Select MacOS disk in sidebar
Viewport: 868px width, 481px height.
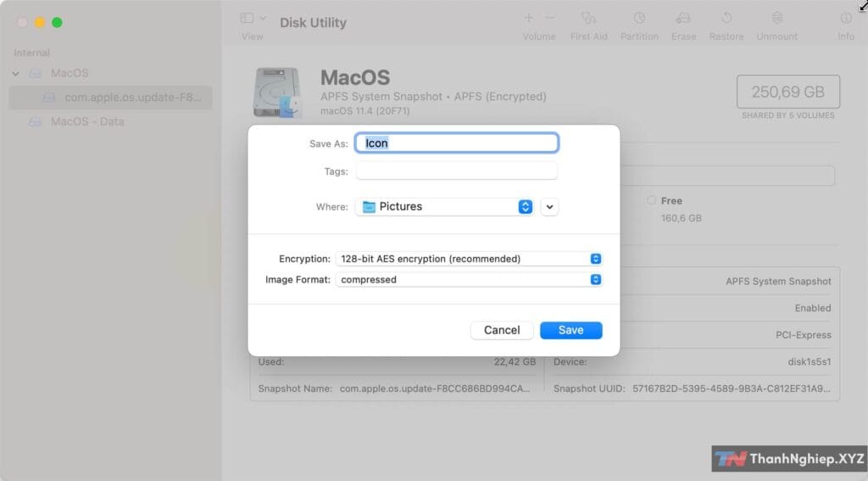[x=70, y=73]
